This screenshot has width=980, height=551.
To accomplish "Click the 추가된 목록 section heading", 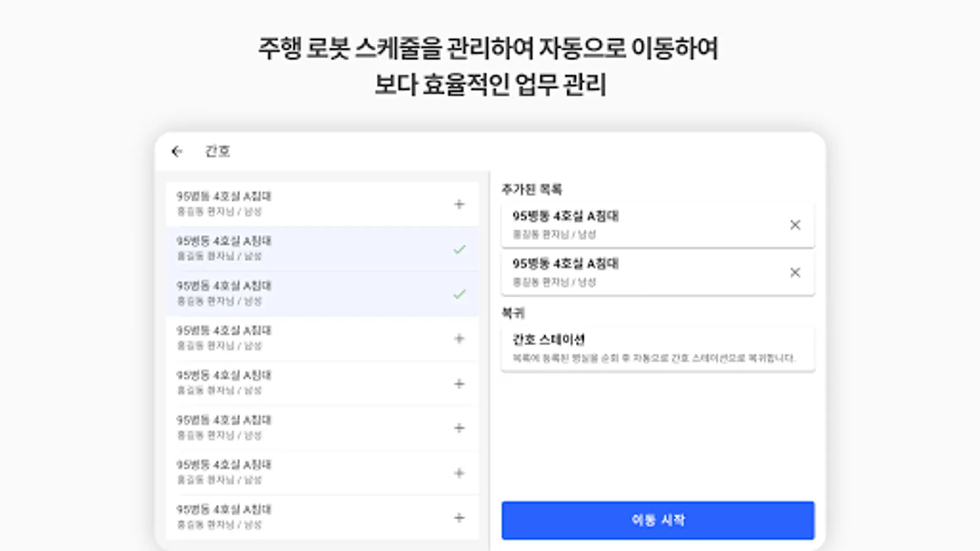I will coord(532,190).
